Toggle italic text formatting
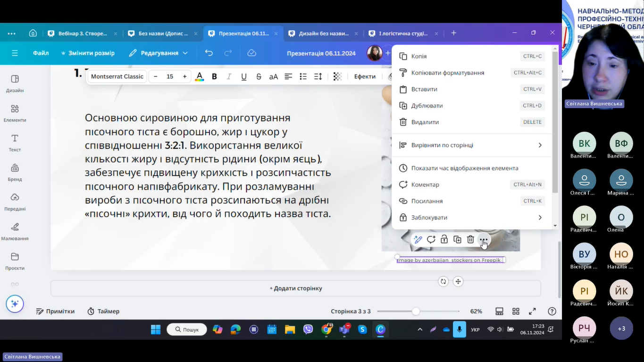The width and height of the screenshot is (644, 362). (x=229, y=76)
